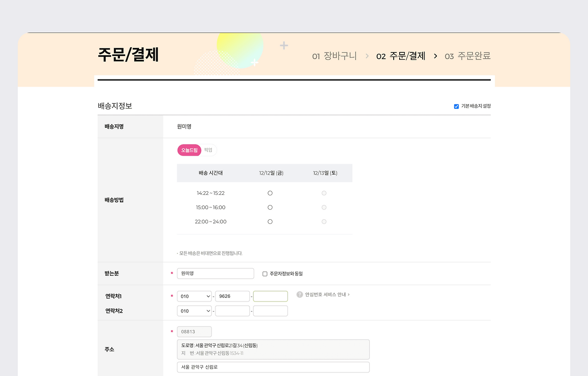Click the empty last-digits field of 연락처1

(271, 296)
